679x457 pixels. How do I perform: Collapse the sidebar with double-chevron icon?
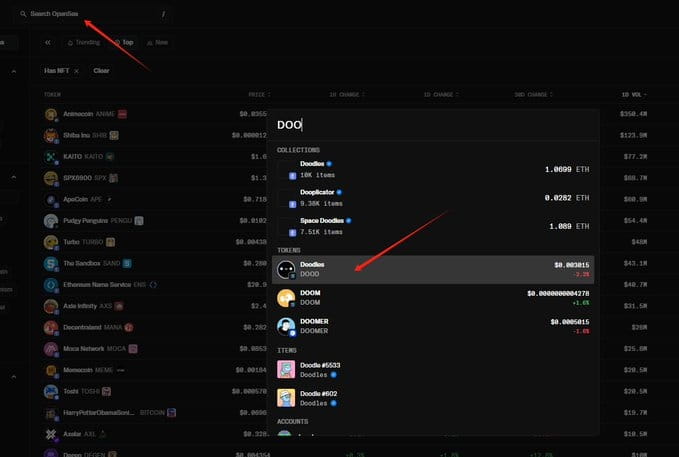pos(48,42)
